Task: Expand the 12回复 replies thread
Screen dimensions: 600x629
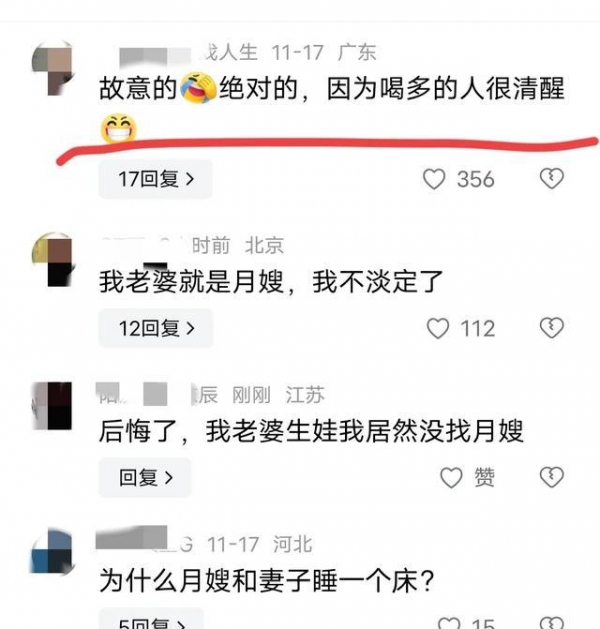Action: click(156, 328)
